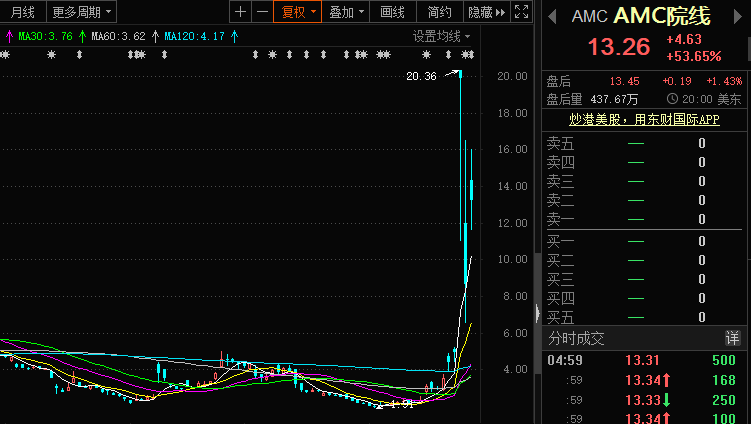Click the plus zoom-in chart button
Viewport: 751px width, 424px height.
point(240,12)
